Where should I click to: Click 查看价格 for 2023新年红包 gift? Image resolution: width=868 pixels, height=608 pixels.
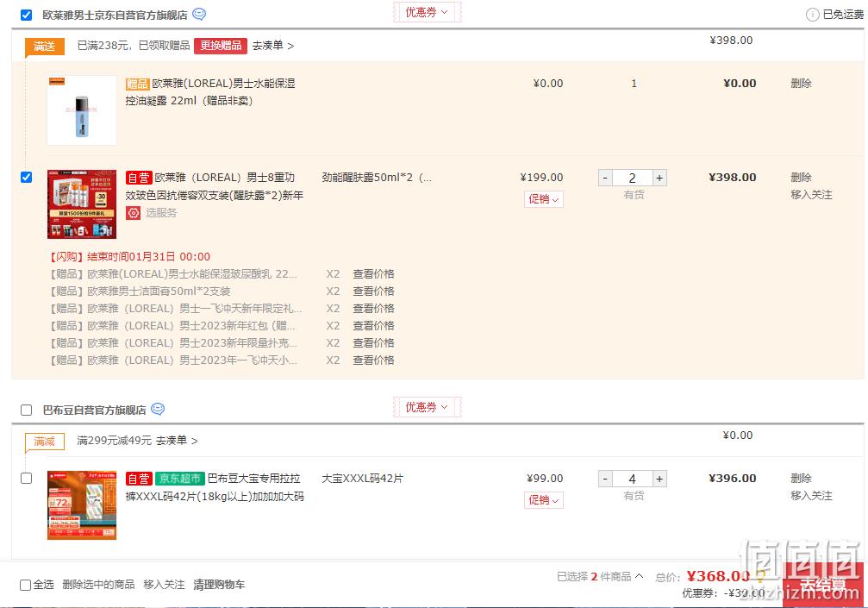tap(373, 326)
